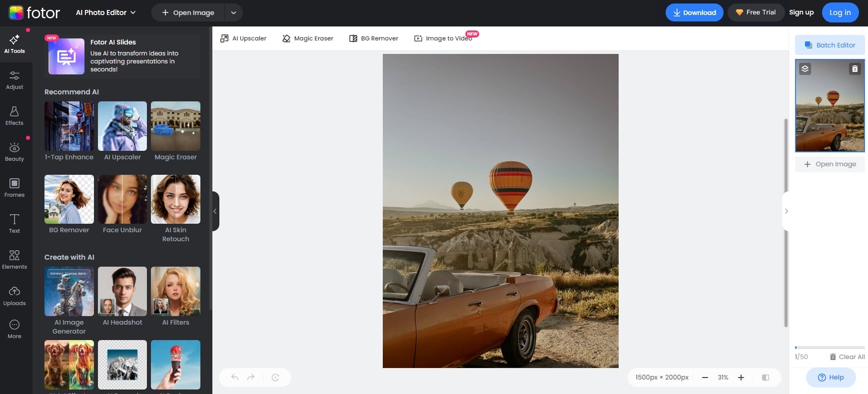Viewport: 868px width, 394px height.
Task: Select the BG Remover toolbar tool
Action: (x=374, y=38)
